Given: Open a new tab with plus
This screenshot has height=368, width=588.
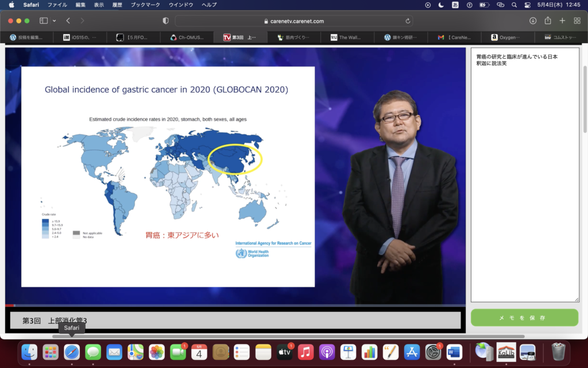Looking at the screenshot, I should 562,21.
